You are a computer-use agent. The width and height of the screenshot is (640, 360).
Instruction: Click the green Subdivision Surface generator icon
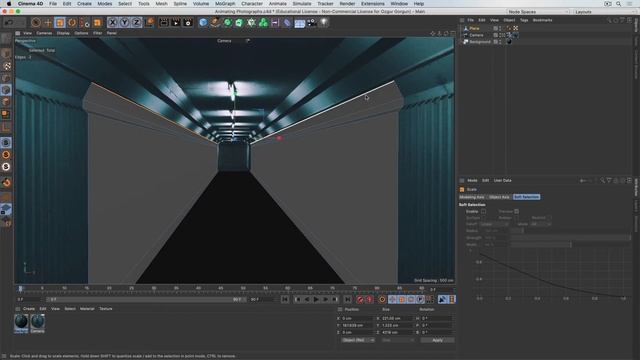click(x=227, y=22)
